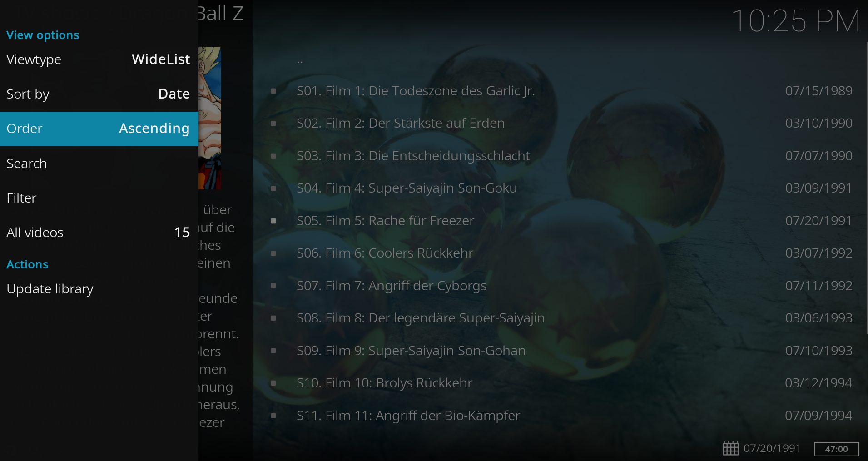
Task: Click Update library under Actions
Action: (99, 289)
